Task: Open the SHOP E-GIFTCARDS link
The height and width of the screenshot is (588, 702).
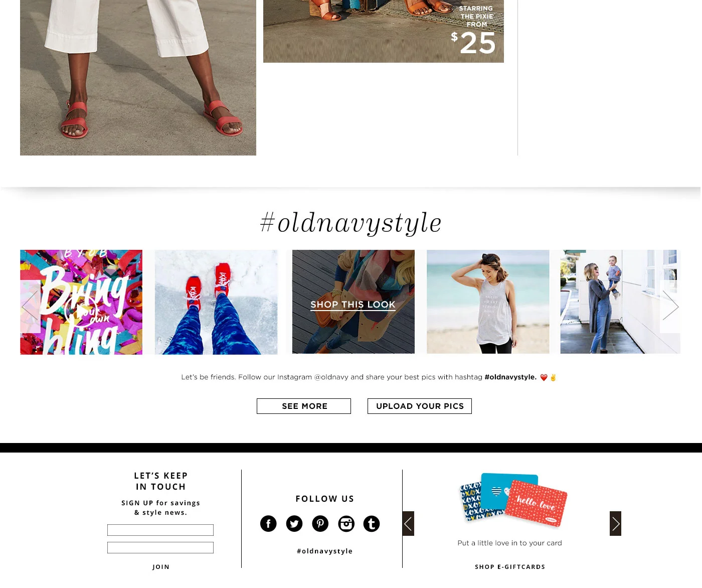Action: coord(510,567)
